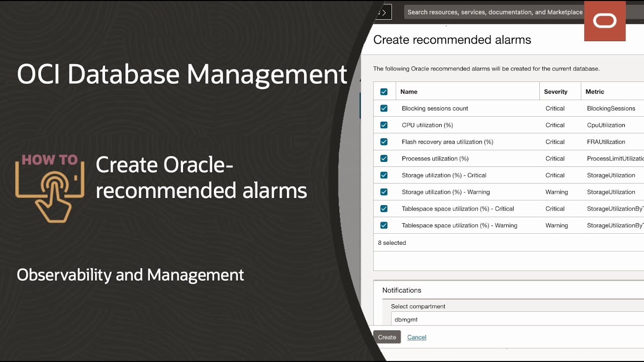This screenshot has width=644, height=362.
Task: Click the Oracle logo icon
Action: point(605,21)
